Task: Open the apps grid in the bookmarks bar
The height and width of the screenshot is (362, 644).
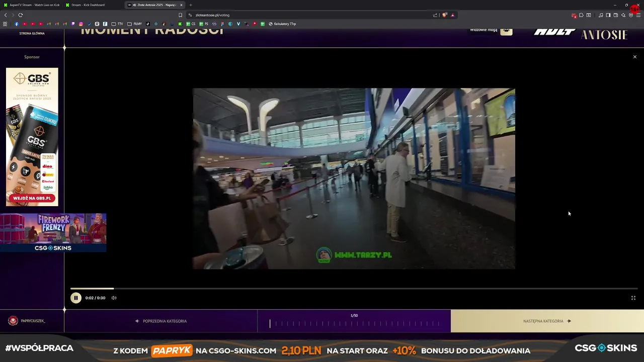Action: [x=5, y=24]
